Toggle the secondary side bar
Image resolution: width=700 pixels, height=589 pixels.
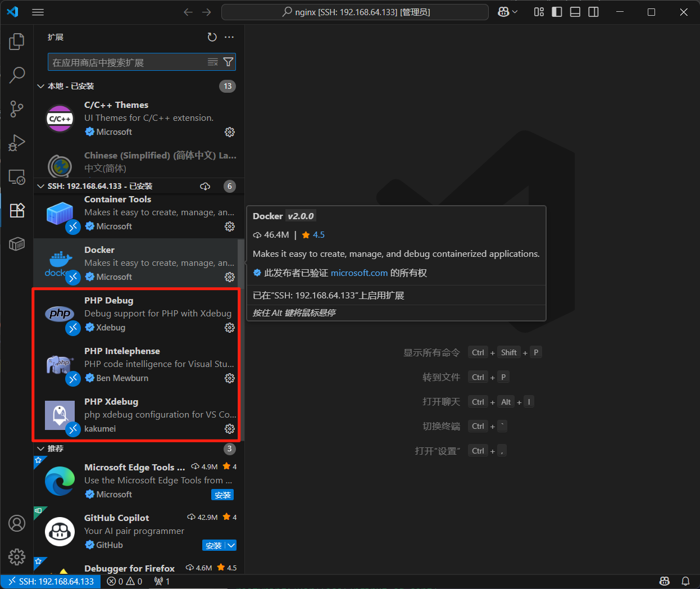pos(593,12)
